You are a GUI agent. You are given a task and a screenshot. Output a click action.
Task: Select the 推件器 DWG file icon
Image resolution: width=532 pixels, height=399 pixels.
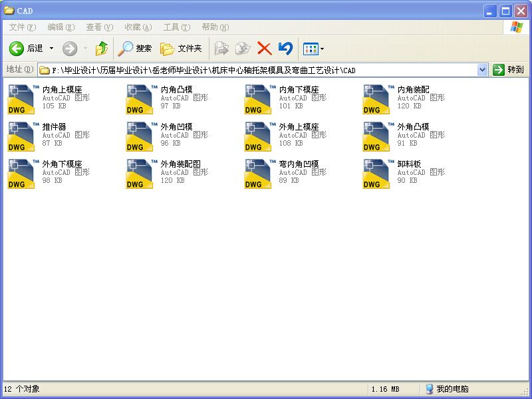pos(22,137)
